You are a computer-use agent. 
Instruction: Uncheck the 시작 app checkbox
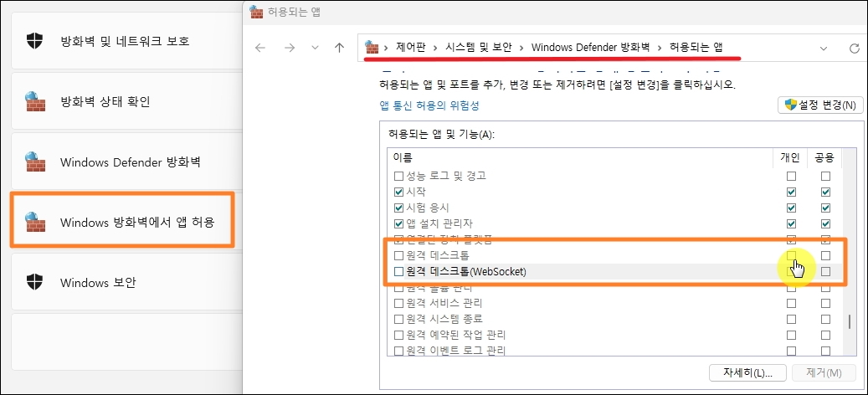click(398, 192)
